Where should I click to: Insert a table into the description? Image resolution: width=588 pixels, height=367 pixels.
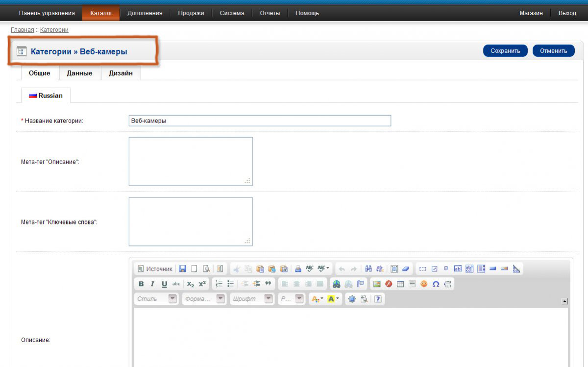[400, 284]
